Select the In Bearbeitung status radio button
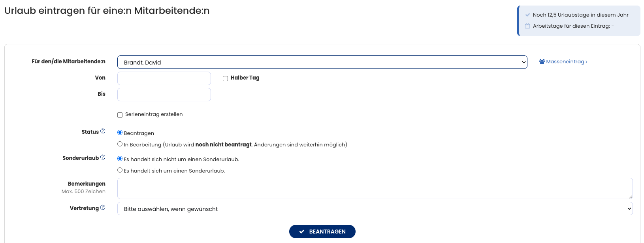This screenshot has width=644, height=243. (x=120, y=144)
